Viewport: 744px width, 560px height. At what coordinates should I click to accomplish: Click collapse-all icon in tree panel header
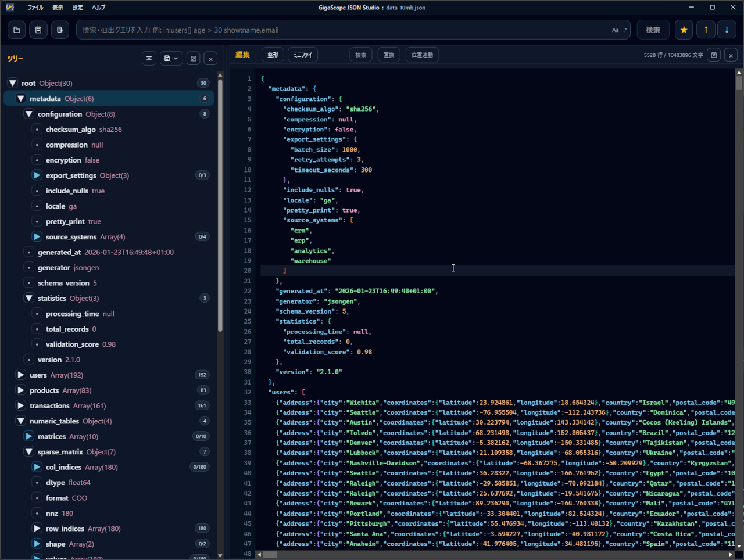pyautogui.click(x=149, y=59)
